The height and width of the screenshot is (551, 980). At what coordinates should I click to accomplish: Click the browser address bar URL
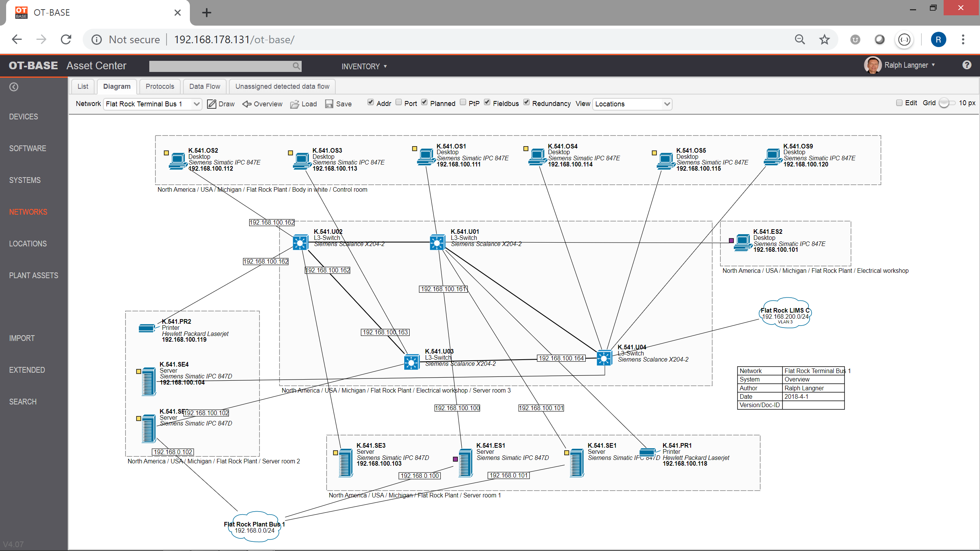coord(234,39)
